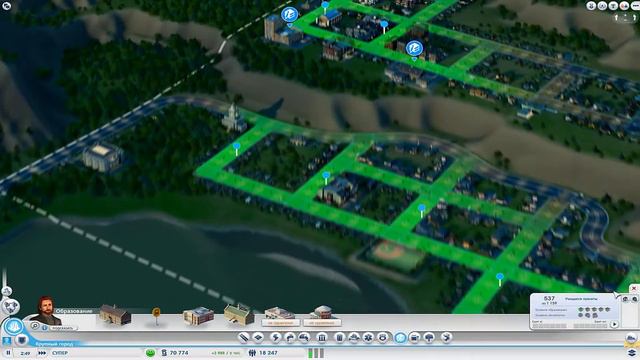This screenshot has height=360, width=640.
Task: Open the Power lightning-bolt menu
Action: [276, 338]
